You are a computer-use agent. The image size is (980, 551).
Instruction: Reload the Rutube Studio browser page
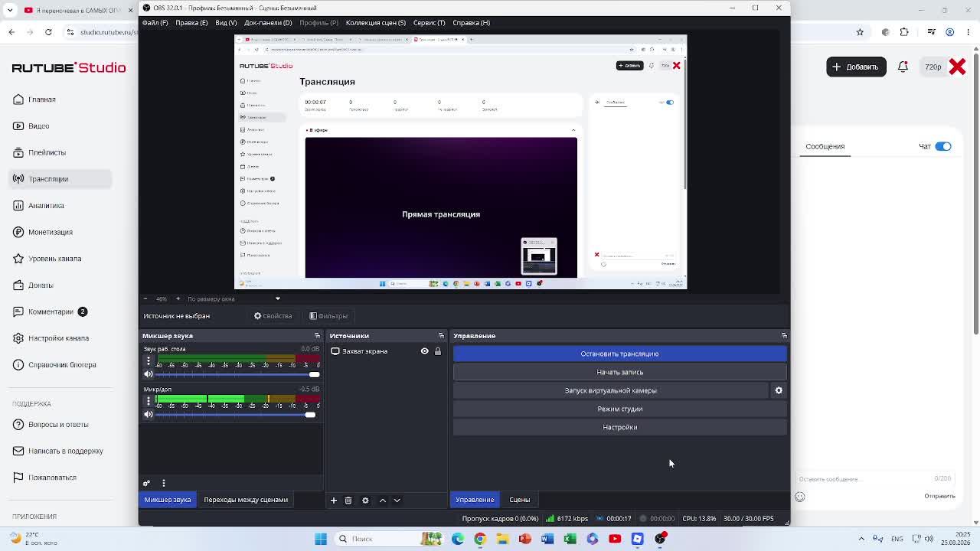click(48, 32)
